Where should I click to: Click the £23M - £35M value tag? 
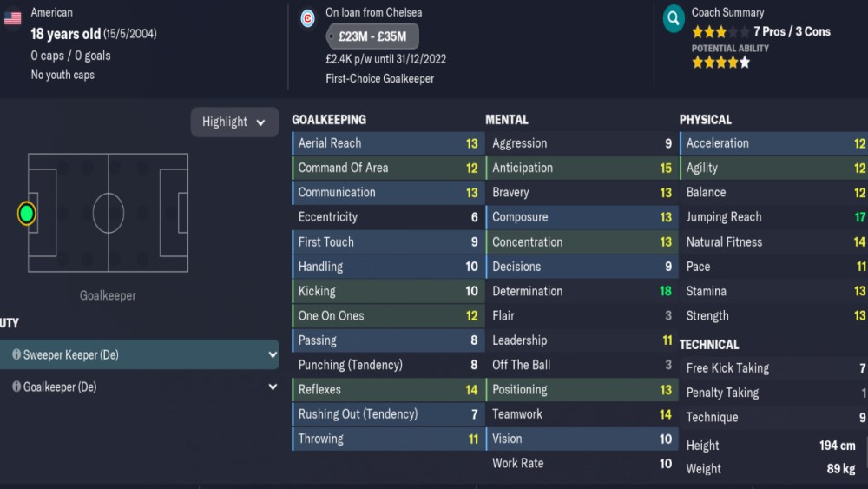(x=372, y=36)
